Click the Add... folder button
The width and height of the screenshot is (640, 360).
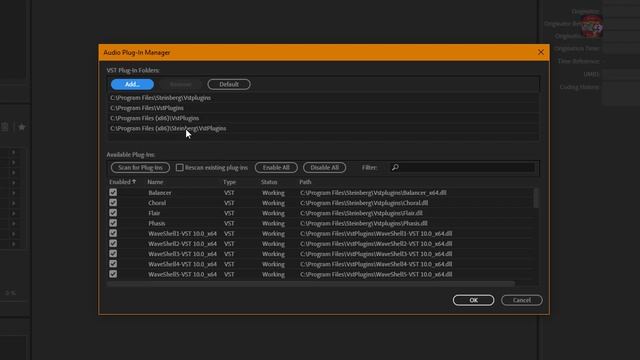(132, 84)
